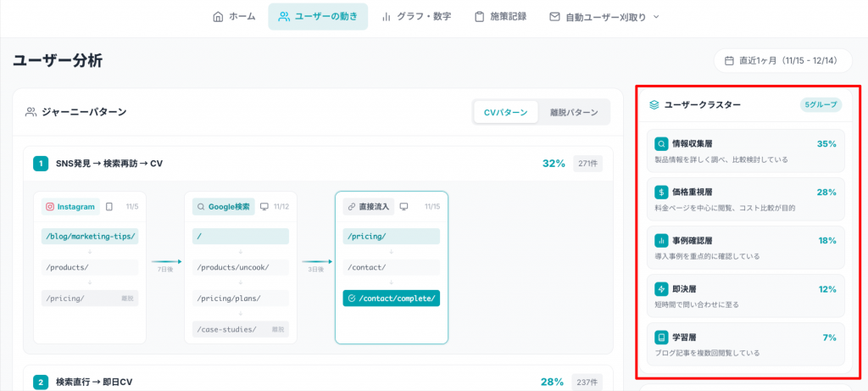Go to the ホーム tab
The width and height of the screenshot is (868, 391).
coord(234,17)
